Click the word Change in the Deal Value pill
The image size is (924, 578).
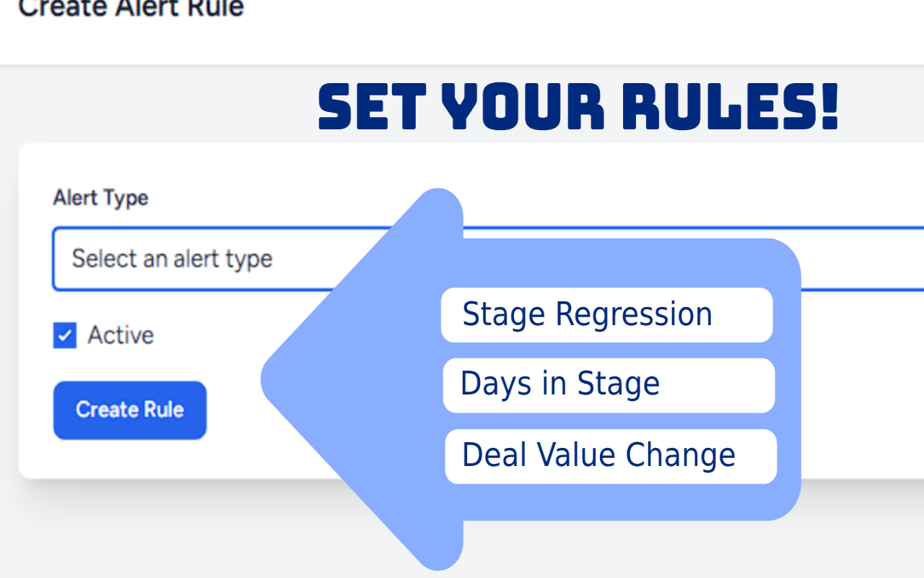pyautogui.click(x=680, y=455)
